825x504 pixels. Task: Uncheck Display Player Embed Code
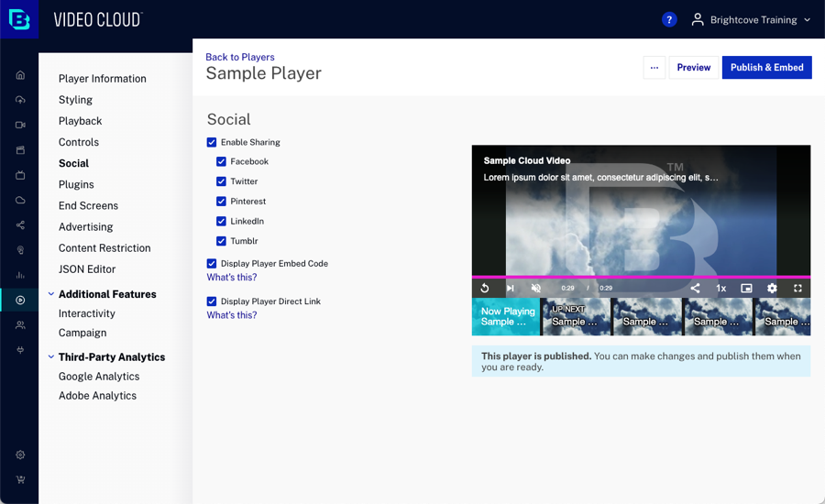pos(212,264)
